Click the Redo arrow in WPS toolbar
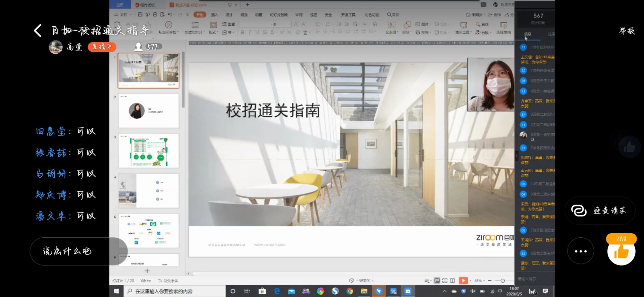Image resolution: width=644 pixels, height=297 pixels. point(180,14)
